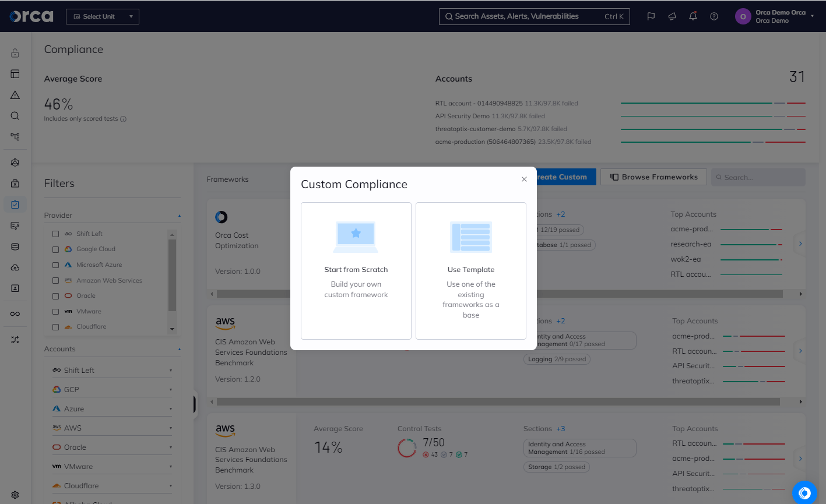Viewport: 826px width, 504px height.
Task: Enable the Amazon Web Services filter checkbox
Action: (x=55, y=280)
